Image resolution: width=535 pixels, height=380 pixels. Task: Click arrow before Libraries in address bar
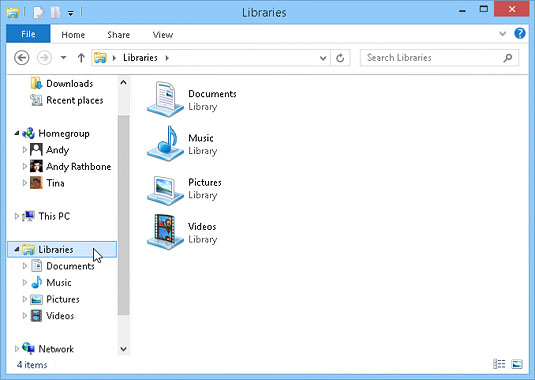point(114,58)
